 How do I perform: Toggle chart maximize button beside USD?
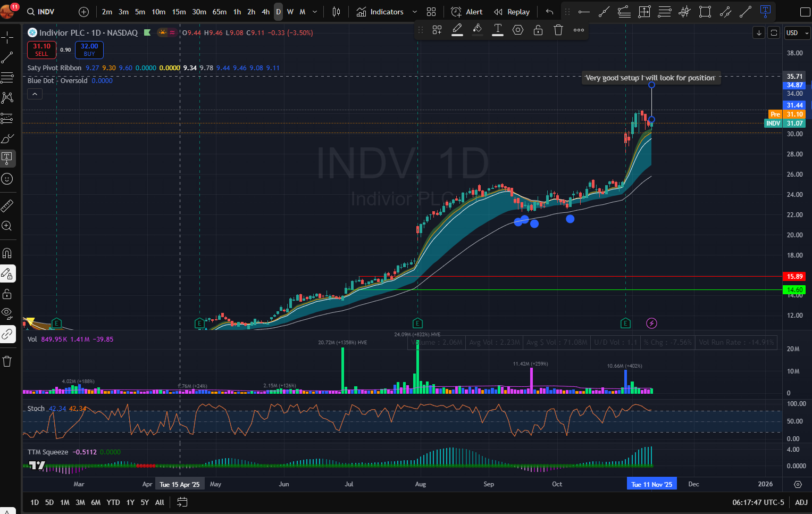pyautogui.click(x=774, y=33)
